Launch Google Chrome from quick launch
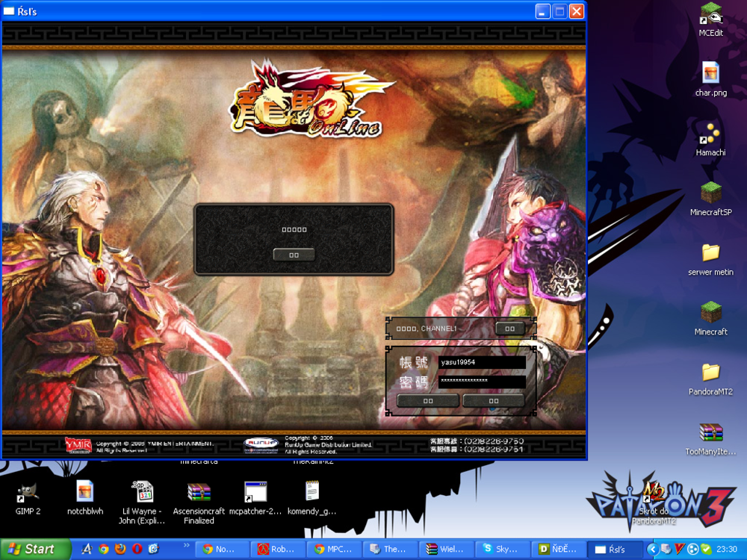 (x=103, y=549)
